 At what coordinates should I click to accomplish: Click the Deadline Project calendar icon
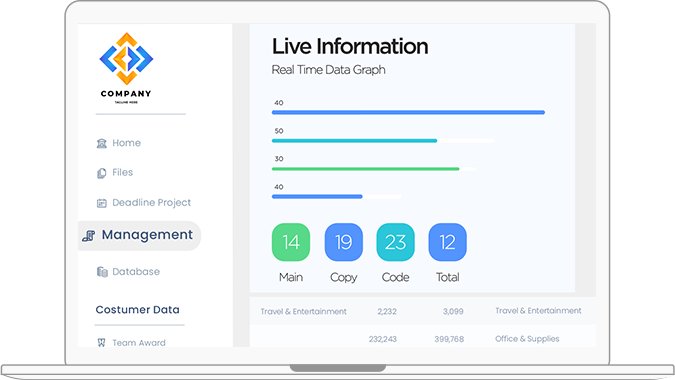[x=102, y=203]
